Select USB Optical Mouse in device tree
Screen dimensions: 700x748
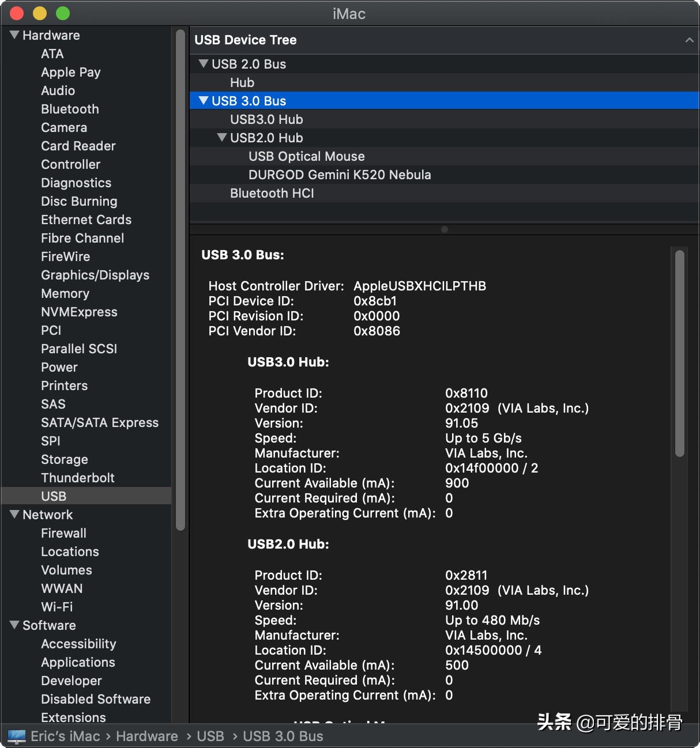[306, 156]
